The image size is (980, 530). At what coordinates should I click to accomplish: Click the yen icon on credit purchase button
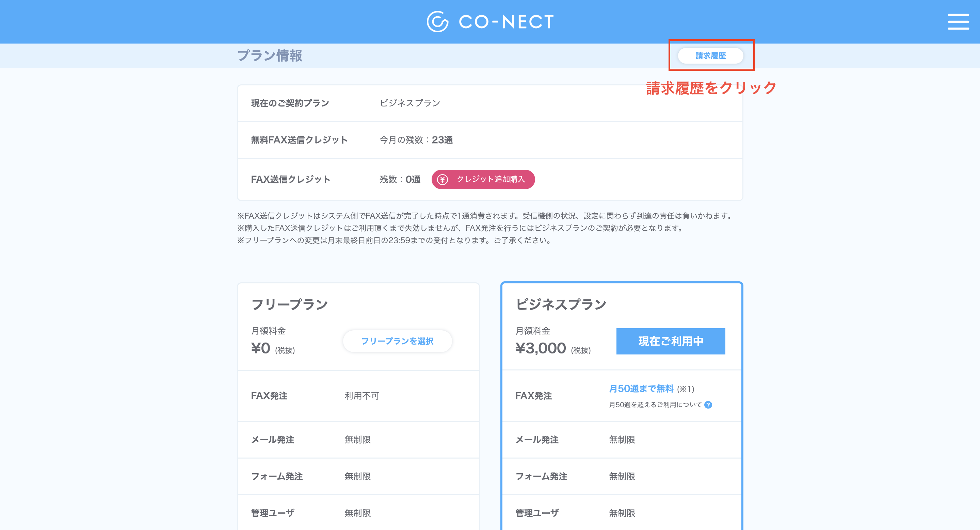point(442,180)
